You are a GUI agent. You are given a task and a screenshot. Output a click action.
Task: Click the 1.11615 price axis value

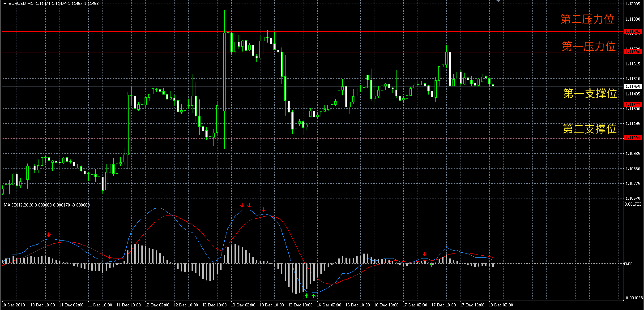[x=633, y=64]
